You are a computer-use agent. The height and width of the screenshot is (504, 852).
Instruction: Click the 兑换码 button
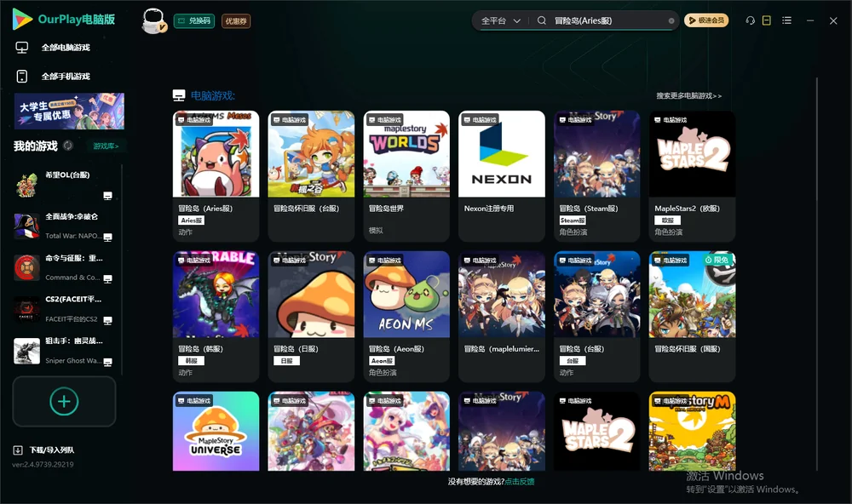click(x=194, y=20)
